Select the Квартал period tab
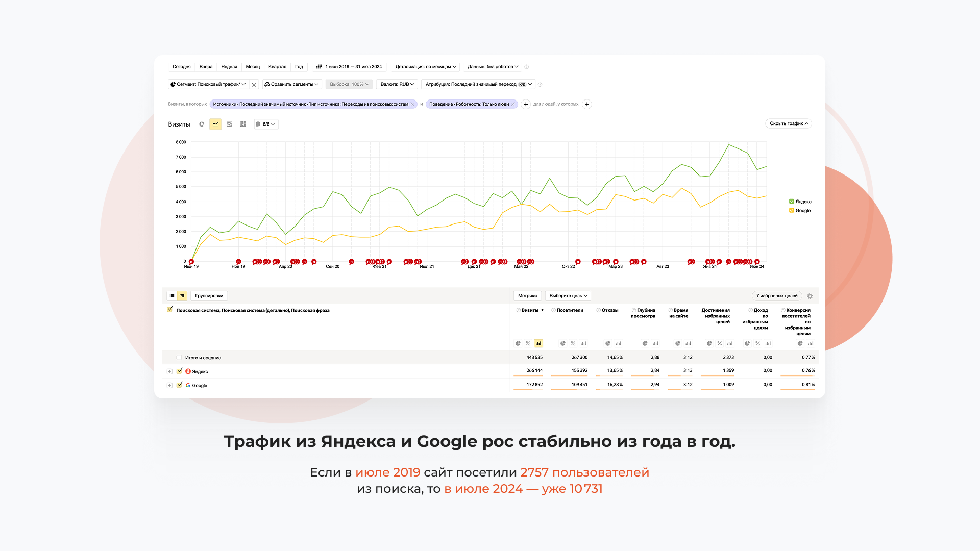The height and width of the screenshot is (551, 980). [277, 67]
